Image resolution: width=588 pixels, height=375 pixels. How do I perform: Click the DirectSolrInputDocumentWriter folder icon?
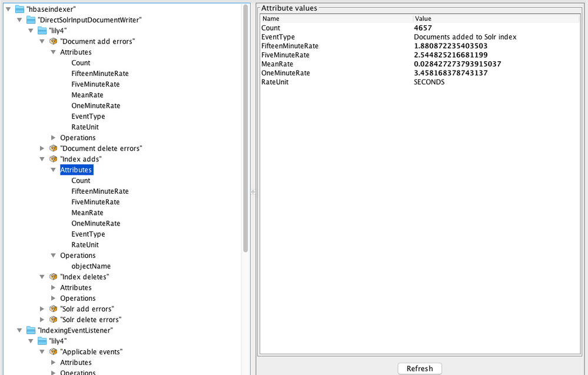coord(31,20)
